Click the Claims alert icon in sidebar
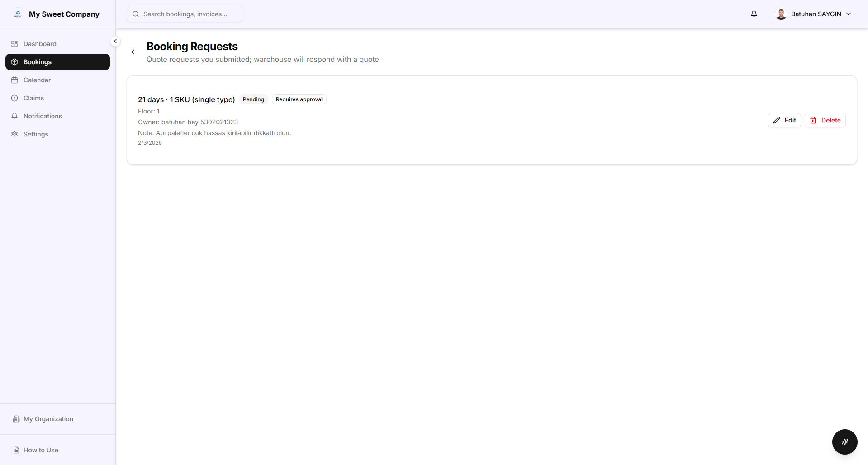This screenshot has width=868, height=465. coord(14,98)
